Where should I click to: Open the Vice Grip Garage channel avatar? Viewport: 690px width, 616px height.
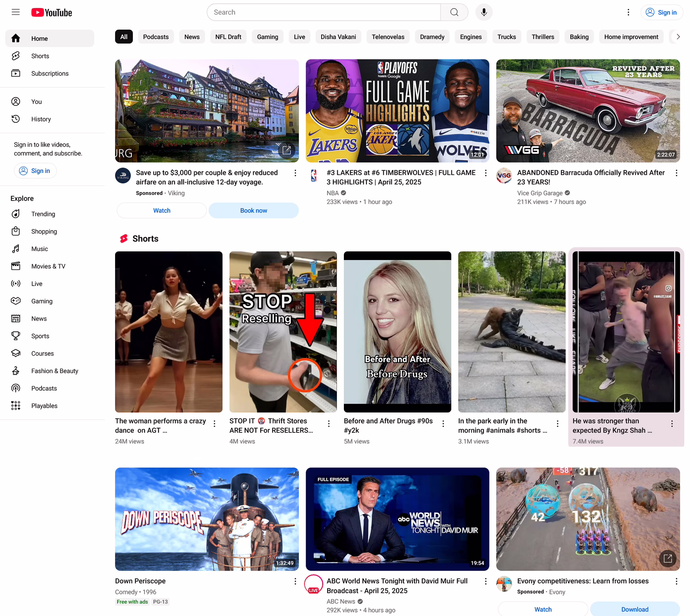pos(504,176)
